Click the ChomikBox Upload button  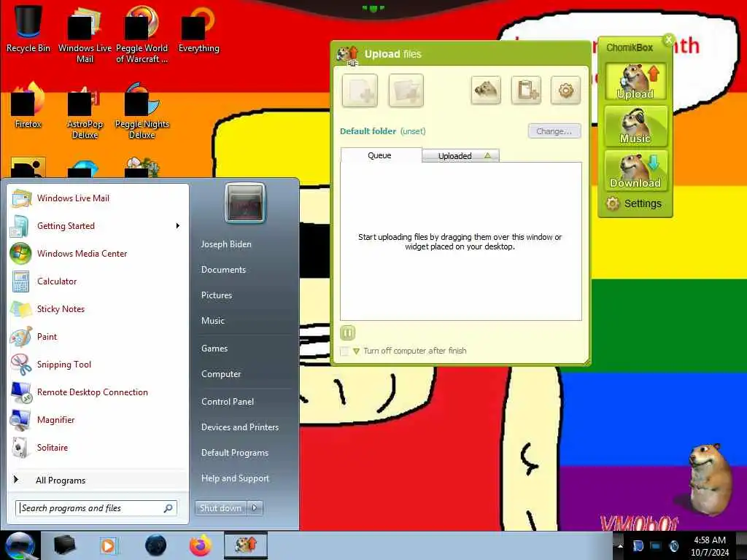635,82
